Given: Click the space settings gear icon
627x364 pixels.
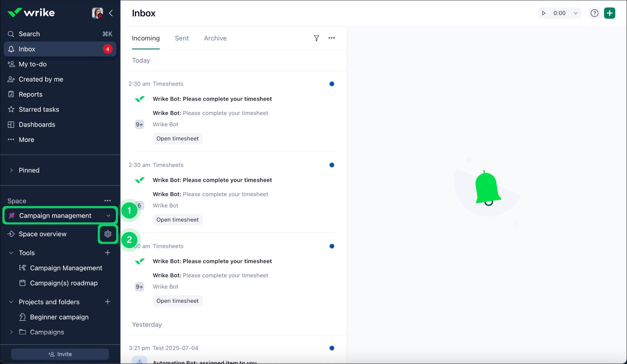Looking at the screenshot, I should (108, 234).
